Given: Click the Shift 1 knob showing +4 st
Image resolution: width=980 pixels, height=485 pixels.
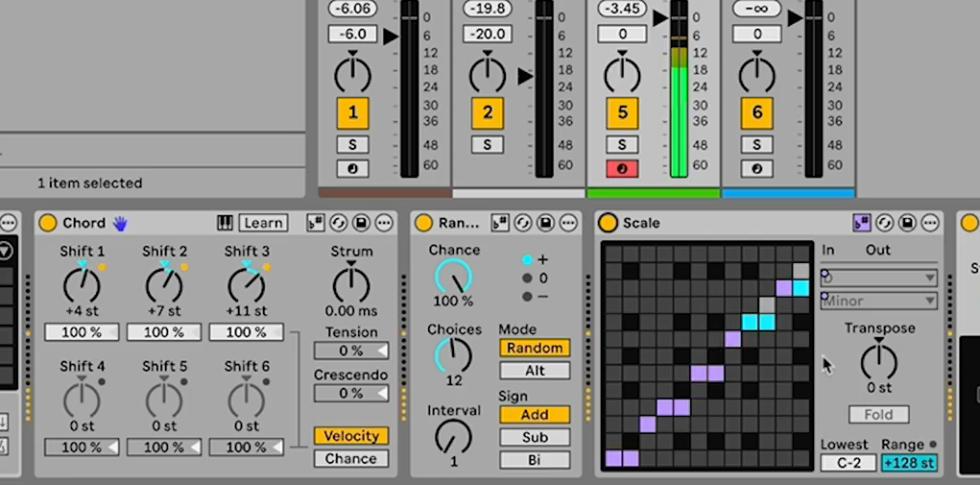Looking at the screenshot, I should coord(82,285).
